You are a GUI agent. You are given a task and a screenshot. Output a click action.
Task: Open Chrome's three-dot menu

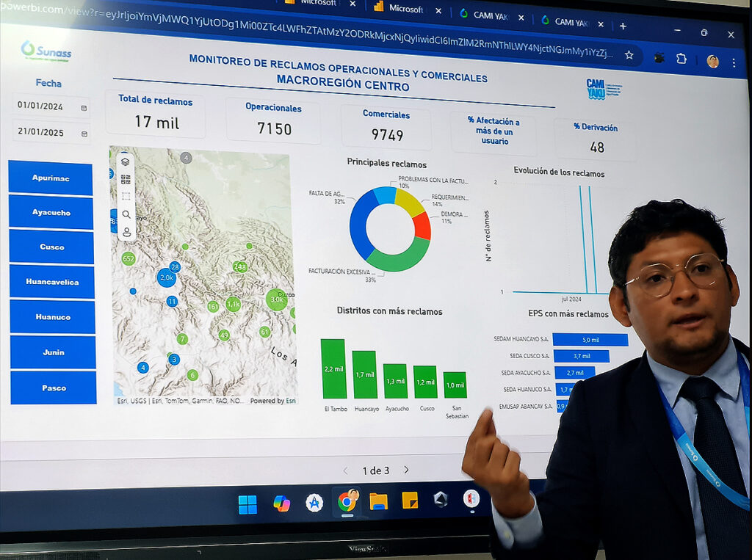(x=734, y=62)
